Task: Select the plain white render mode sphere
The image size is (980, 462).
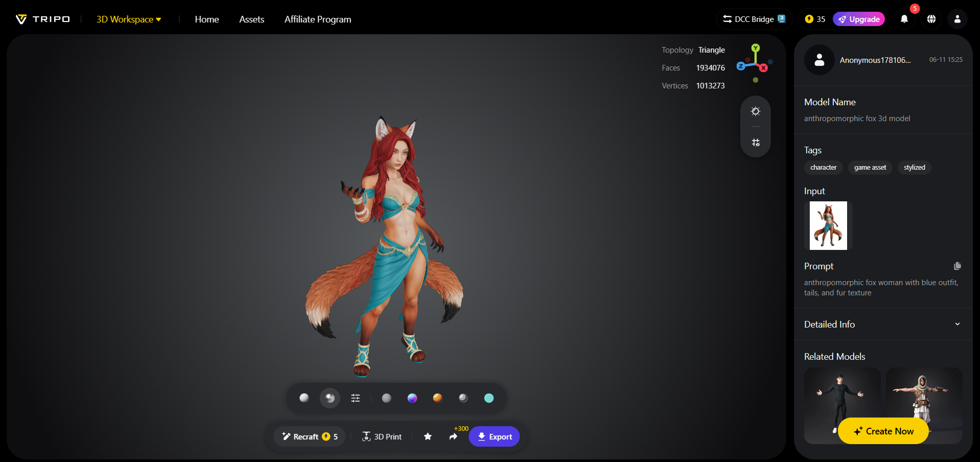Action: pyautogui.click(x=304, y=398)
